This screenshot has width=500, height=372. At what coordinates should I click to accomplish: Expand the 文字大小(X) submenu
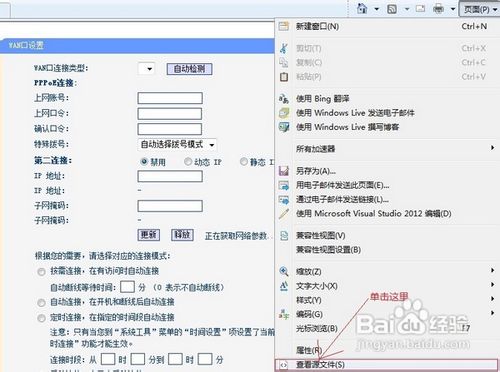click(x=387, y=286)
